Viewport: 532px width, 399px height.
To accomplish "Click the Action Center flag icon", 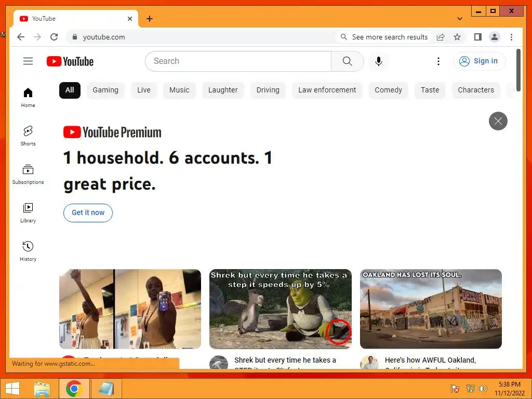I will (455, 389).
